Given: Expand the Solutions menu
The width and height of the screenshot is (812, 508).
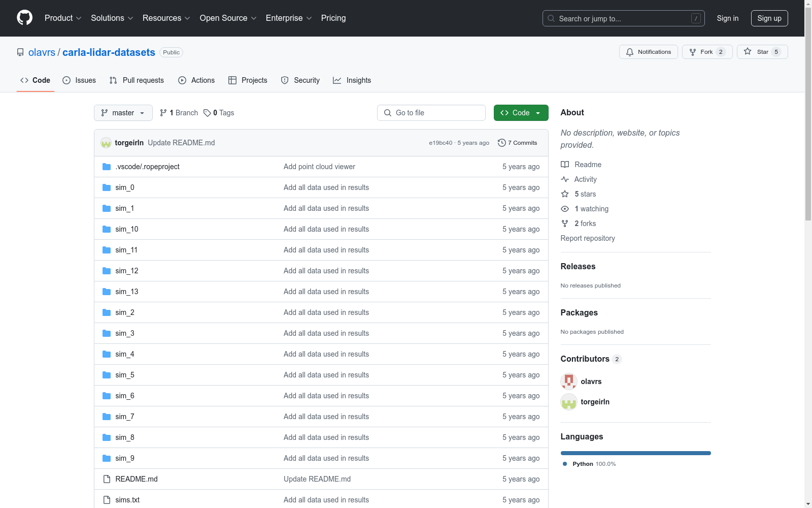Looking at the screenshot, I should coord(112,18).
